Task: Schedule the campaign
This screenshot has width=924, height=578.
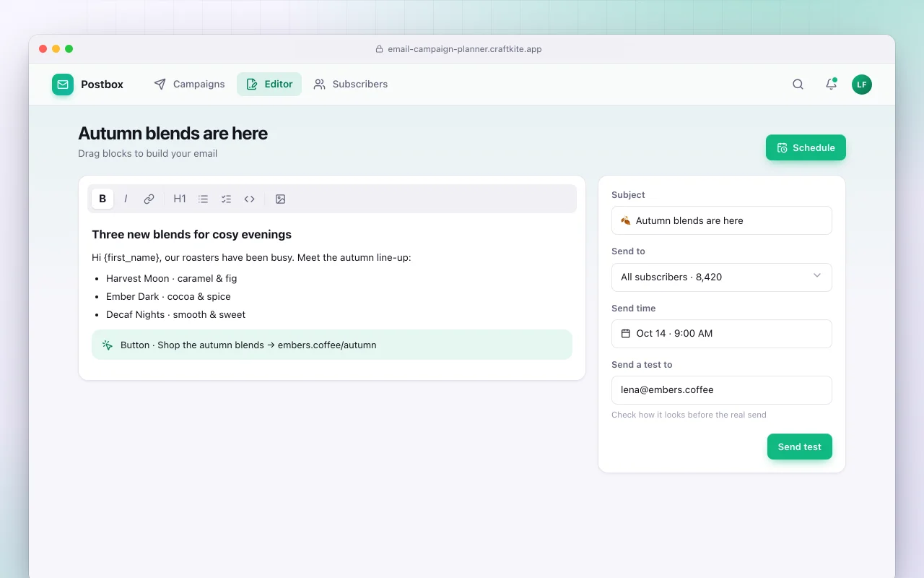Action: (806, 147)
